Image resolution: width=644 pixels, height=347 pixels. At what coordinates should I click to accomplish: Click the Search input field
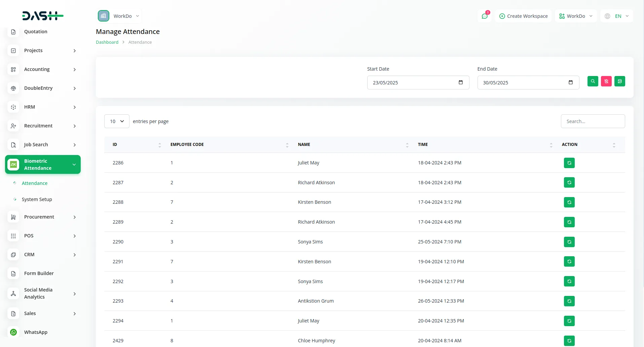(593, 121)
